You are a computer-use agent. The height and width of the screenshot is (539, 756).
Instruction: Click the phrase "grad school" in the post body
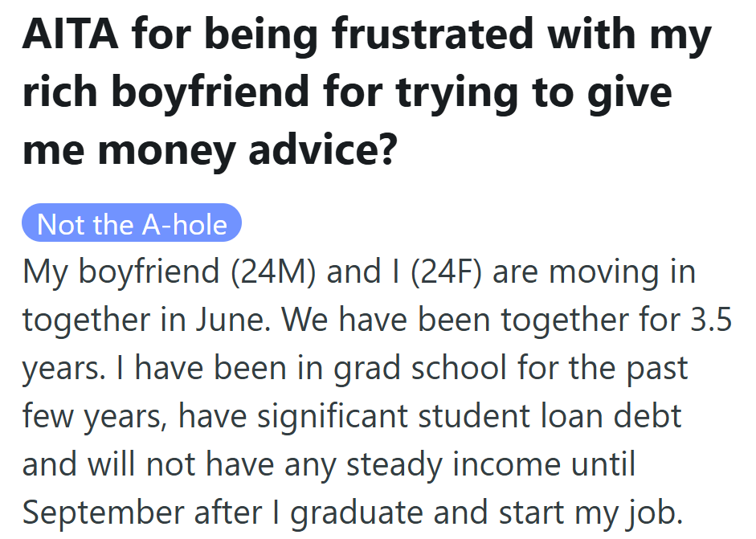(419, 368)
